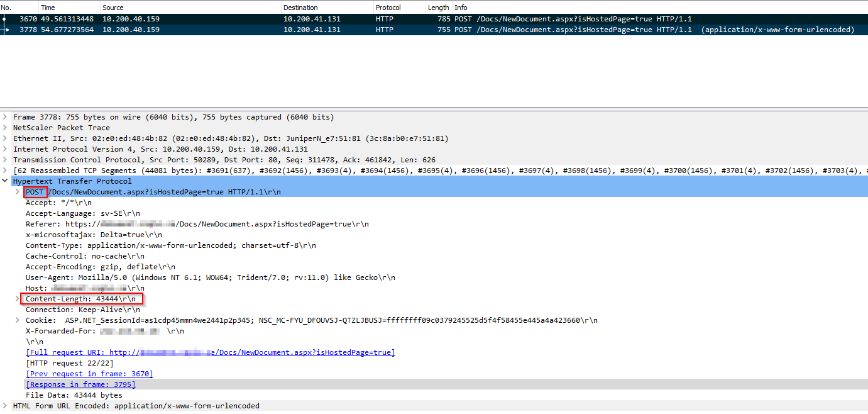Follow the Response in frame 3795 link
The width and height of the screenshot is (868, 414).
tap(80, 384)
